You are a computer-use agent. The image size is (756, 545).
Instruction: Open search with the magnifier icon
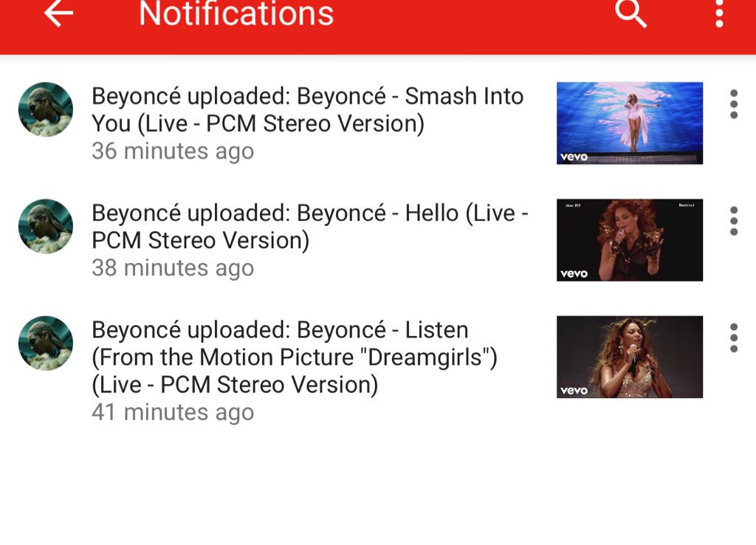pos(630,13)
